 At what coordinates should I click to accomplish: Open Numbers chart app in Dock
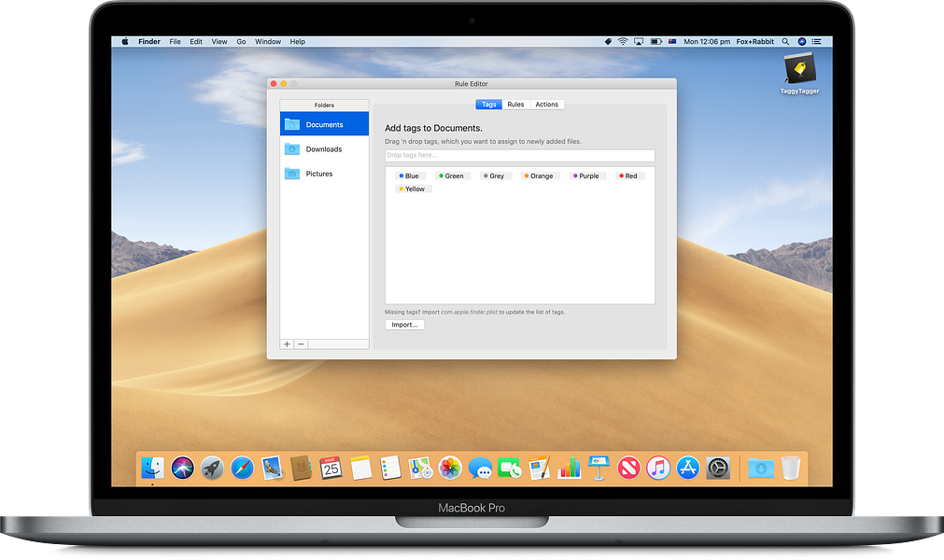(569, 468)
